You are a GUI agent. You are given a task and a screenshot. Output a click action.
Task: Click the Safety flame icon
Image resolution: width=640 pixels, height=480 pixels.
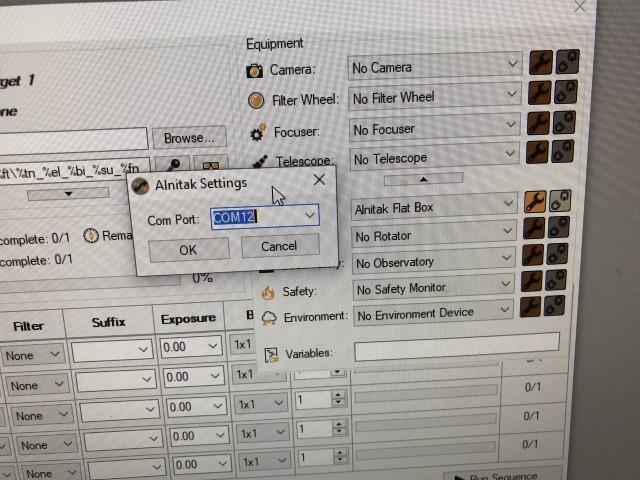point(268,292)
